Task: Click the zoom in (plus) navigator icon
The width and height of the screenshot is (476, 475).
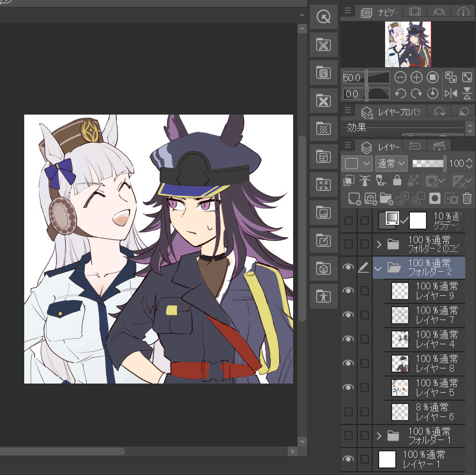Action: [x=416, y=77]
